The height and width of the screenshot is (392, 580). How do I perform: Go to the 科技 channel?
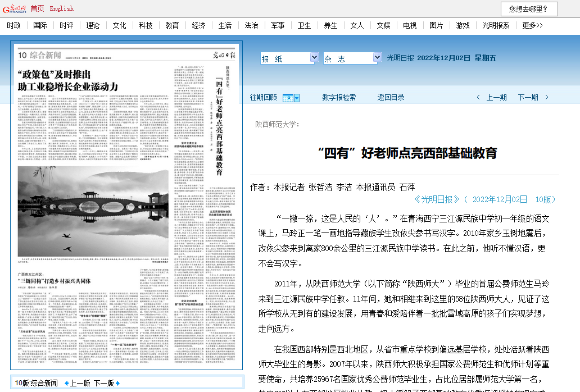[x=146, y=25]
